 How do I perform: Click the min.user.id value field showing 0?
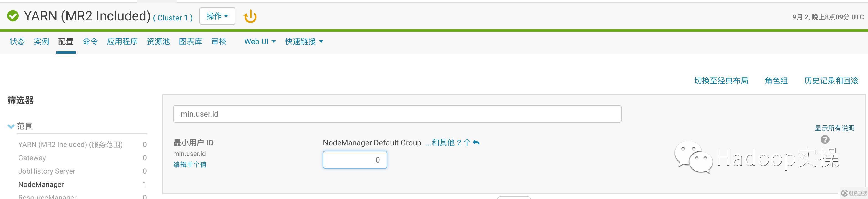pyautogui.click(x=355, y=159)
